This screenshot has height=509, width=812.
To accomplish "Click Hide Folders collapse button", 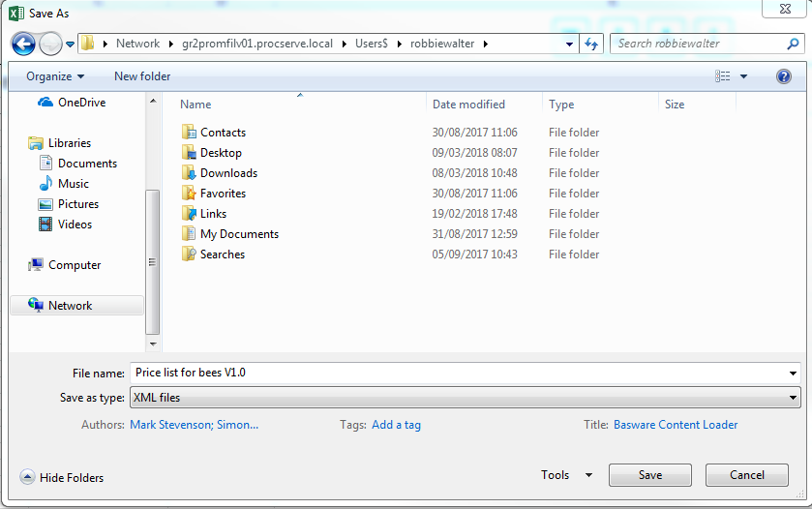I will coord(62,477).
